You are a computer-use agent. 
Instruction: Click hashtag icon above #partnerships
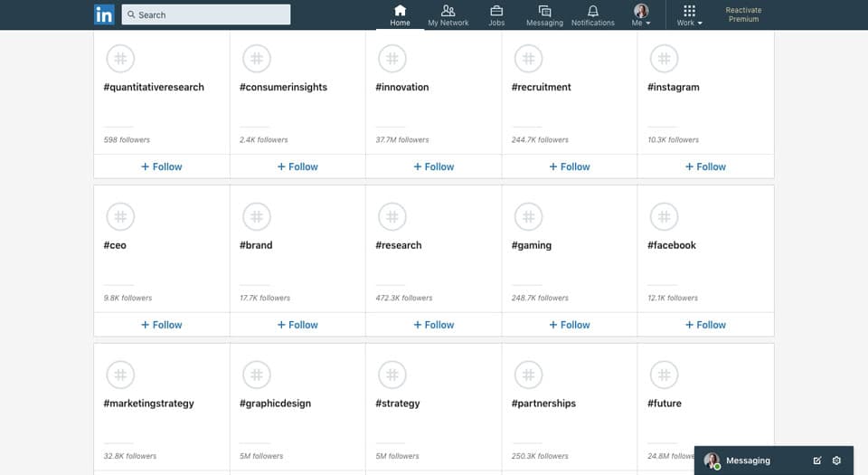(x=528, y=375)
